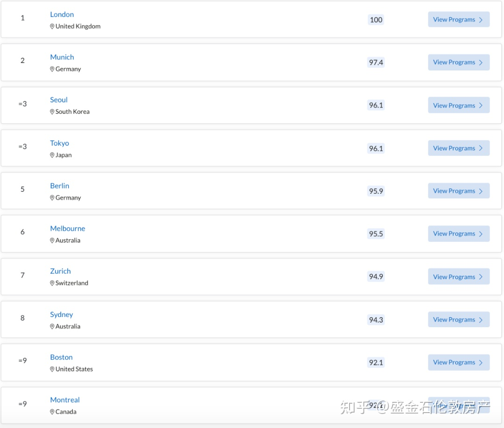Click the location pin beside United States
Image resolution: width=504 pixels, height=428 pixels.
point(52,369)
